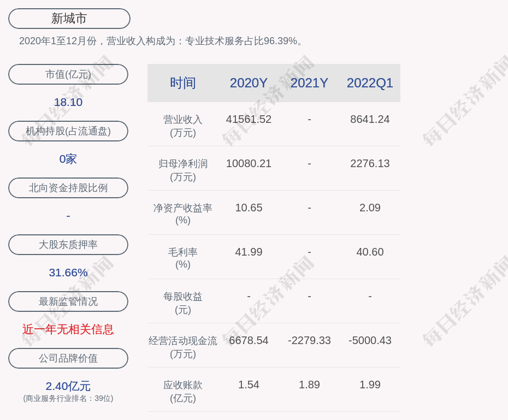
Task: Click the 大股东质押率 label pill
Action: coord(68,245)
